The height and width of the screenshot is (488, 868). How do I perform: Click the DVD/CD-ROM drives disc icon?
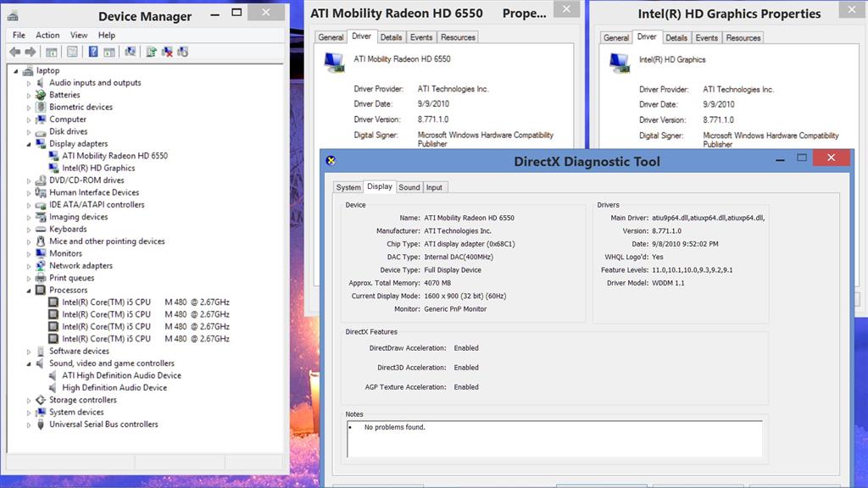[41, 180]
